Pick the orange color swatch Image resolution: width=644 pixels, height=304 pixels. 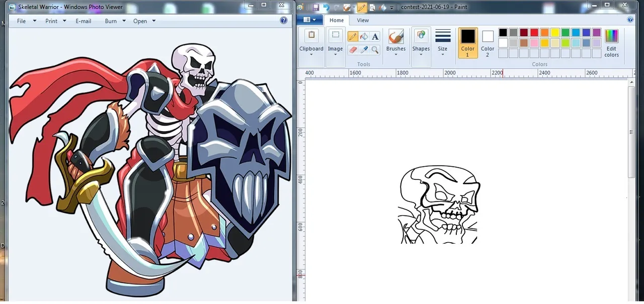544,32
